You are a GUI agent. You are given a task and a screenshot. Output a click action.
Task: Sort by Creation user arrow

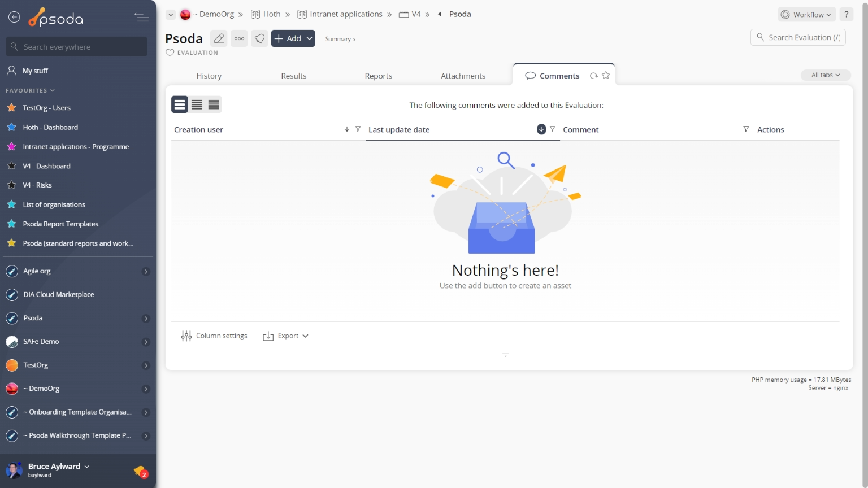click(x=346, y=129)
